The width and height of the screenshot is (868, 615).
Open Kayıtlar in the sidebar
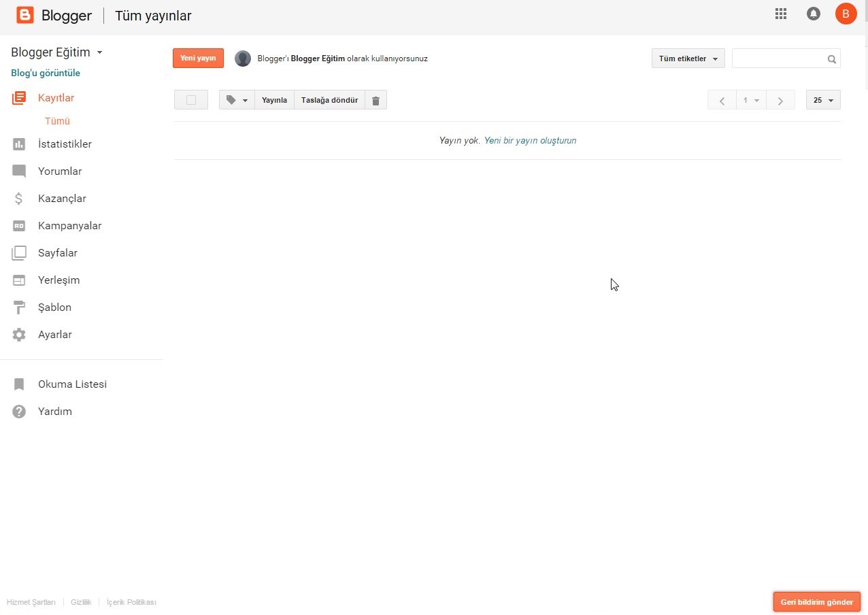[x=56, y=98]
